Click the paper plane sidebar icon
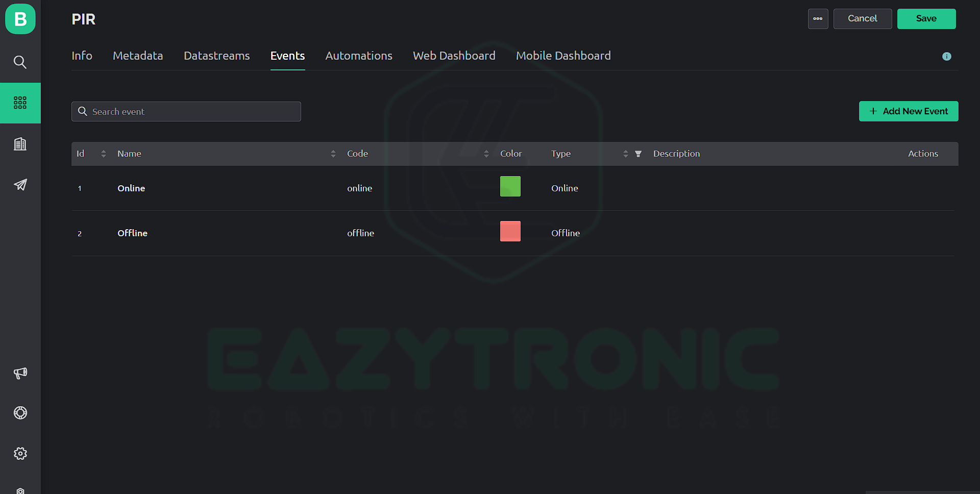 click(x=20, y=185)
